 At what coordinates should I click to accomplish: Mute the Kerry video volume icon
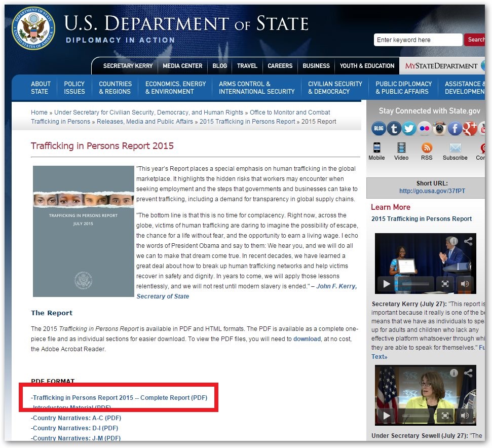(x=465, y=284)
